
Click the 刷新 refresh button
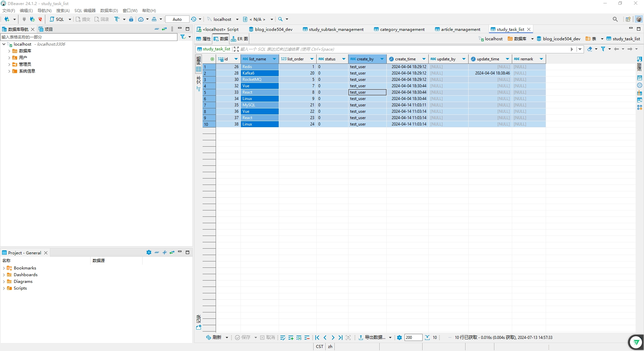pyautogui.click(x=214, y=338)
